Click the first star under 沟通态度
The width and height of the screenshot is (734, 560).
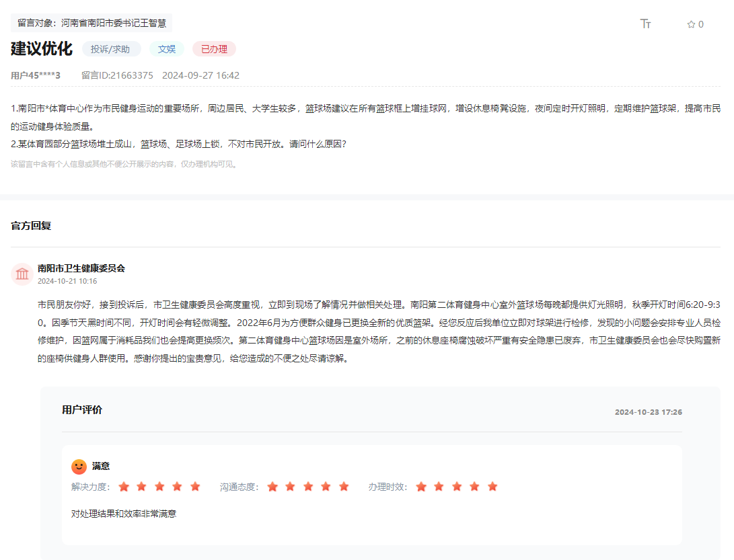[x=272, y=486]
